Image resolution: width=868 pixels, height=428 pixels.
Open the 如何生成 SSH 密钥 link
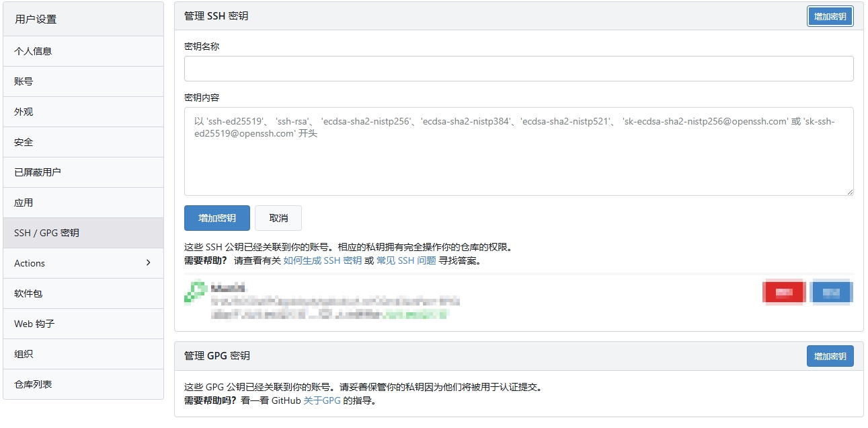(322, 260)
